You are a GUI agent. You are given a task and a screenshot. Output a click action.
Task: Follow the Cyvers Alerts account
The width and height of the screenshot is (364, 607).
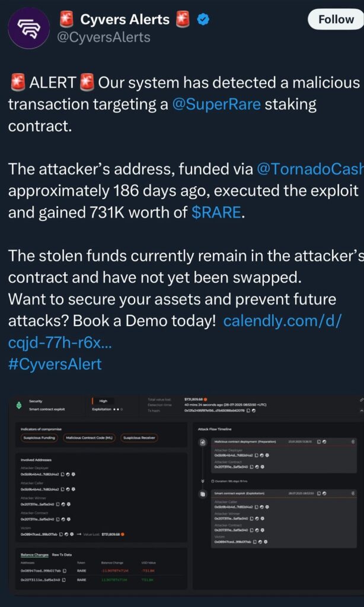pos(336,20)
